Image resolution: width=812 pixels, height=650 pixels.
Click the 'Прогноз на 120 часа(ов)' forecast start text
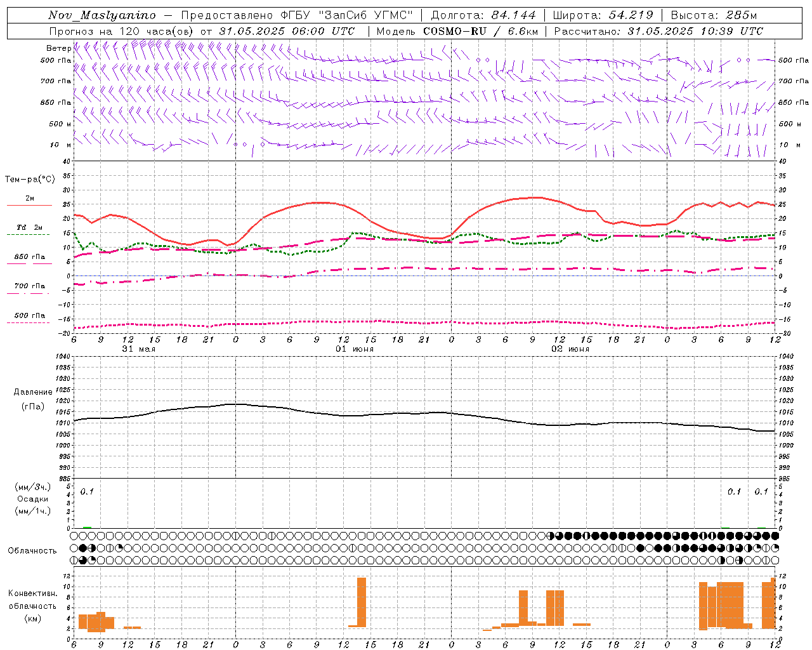122,31
